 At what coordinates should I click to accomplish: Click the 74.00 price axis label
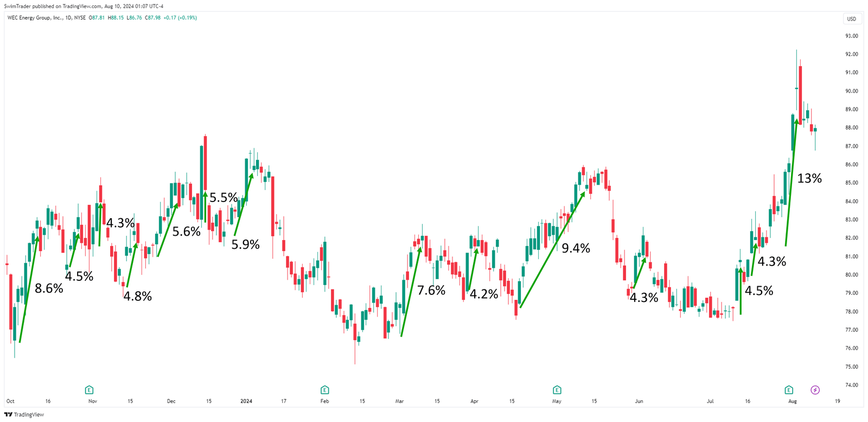point(852,385)
